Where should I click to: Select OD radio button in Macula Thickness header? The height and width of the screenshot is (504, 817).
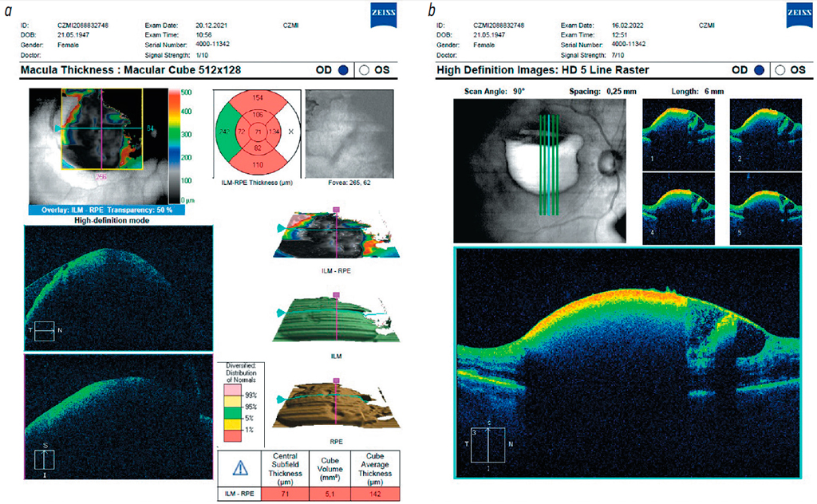(x=344, y=70)
